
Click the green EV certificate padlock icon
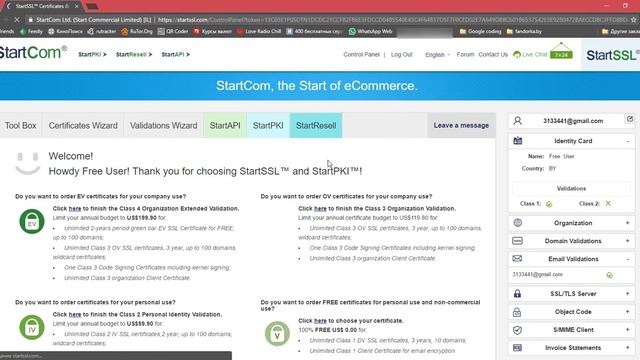[32, 221]
